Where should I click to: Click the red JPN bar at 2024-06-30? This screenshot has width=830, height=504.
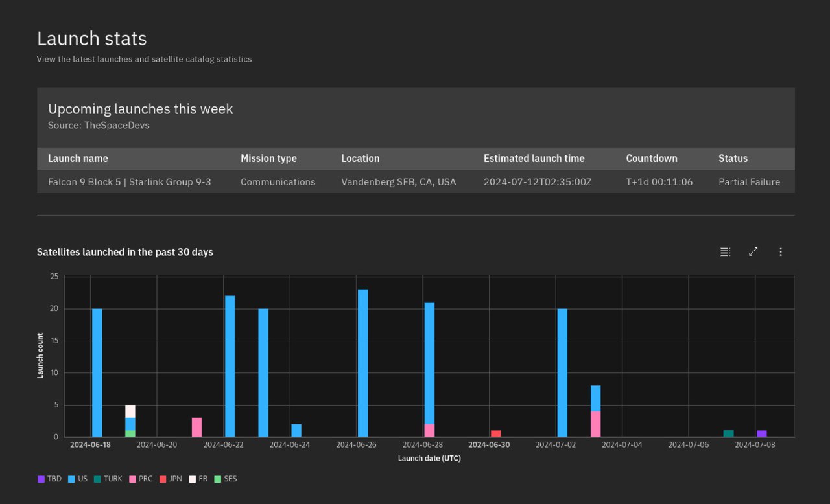(495, 433)
